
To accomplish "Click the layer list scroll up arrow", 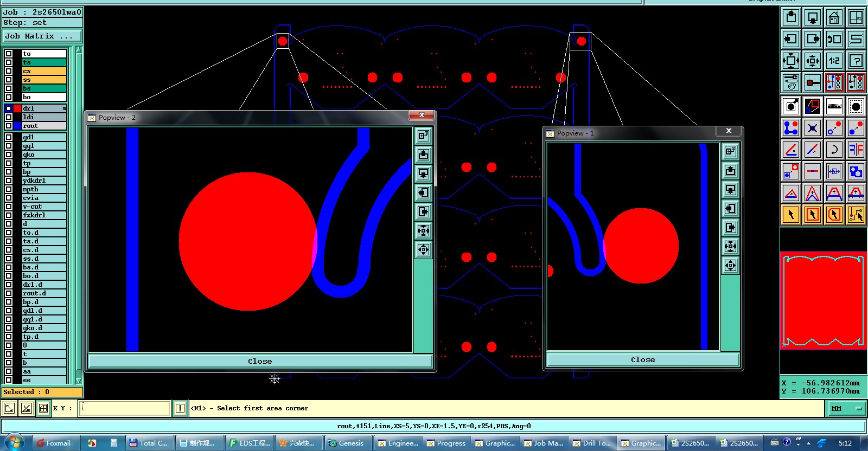I will coord(79,50).
